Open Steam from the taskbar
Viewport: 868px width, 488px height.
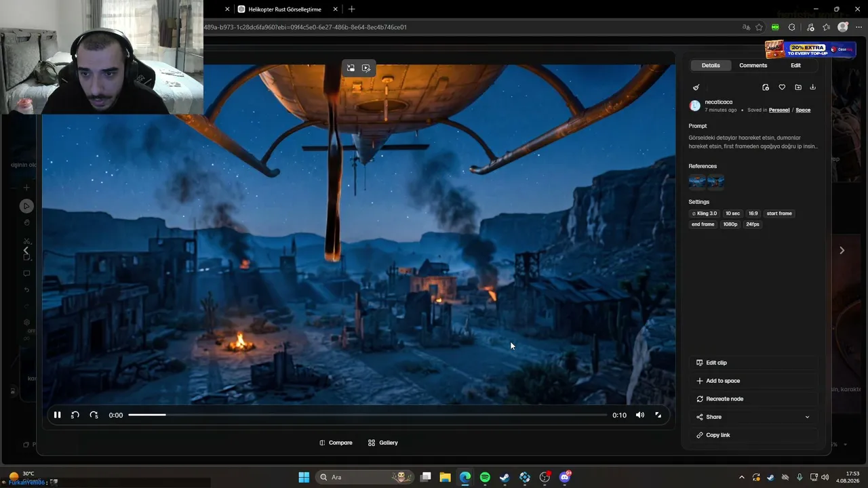(x=505, y=477)
